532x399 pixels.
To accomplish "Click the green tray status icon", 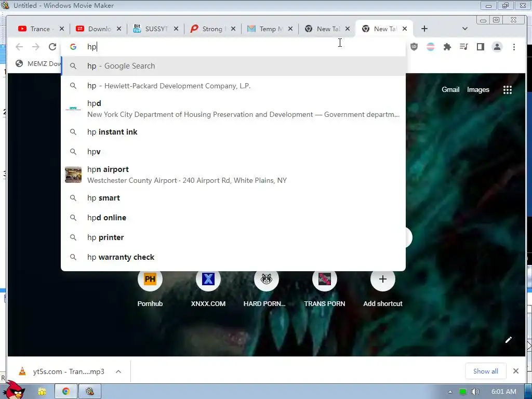I will click(x=463, y=392).
